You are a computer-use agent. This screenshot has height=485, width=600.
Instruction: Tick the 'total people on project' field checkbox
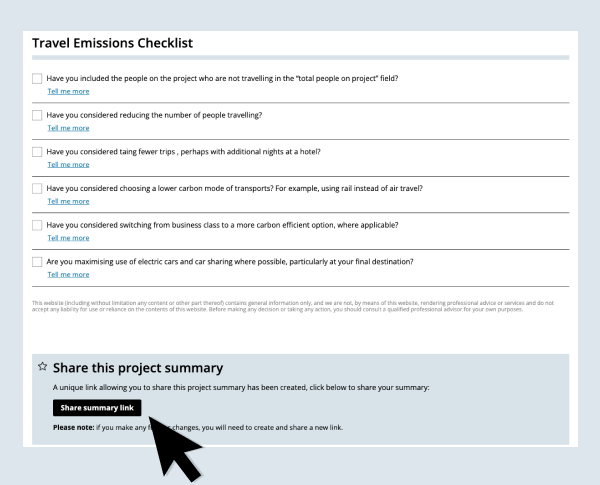pyautogui.click(x=37, y=78)
